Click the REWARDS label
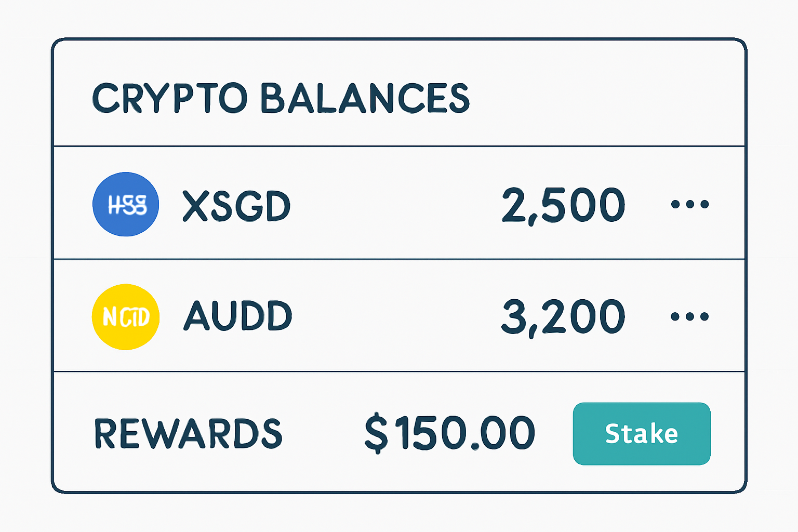This screenshot has height=532, width=798. pos(188,434)
